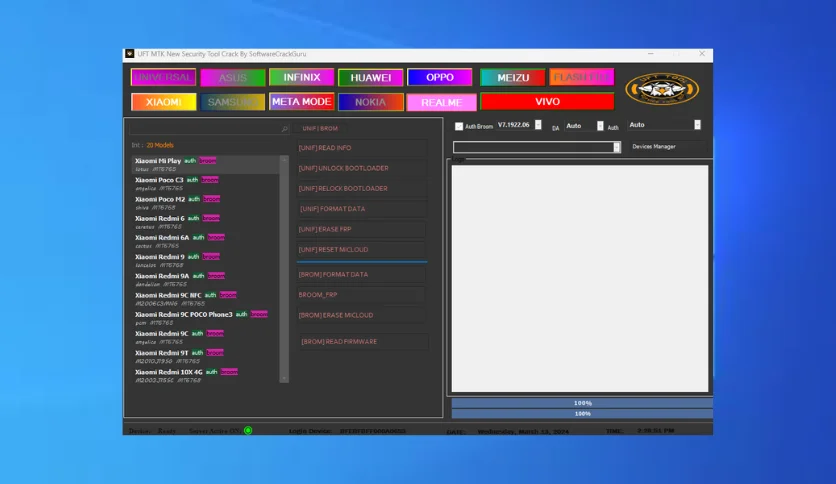
Task: Select Xiaomi Redmi 9T in model list
Action: (x=205, y=356)
